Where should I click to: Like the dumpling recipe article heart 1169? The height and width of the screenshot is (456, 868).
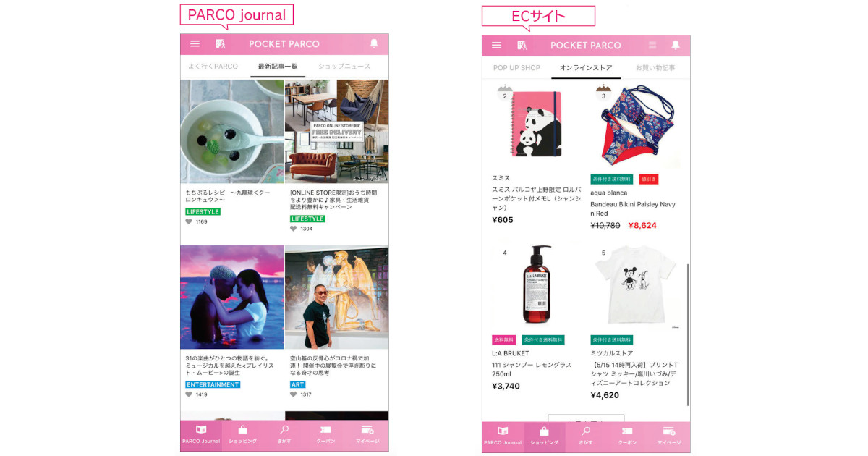coord(190,221)
